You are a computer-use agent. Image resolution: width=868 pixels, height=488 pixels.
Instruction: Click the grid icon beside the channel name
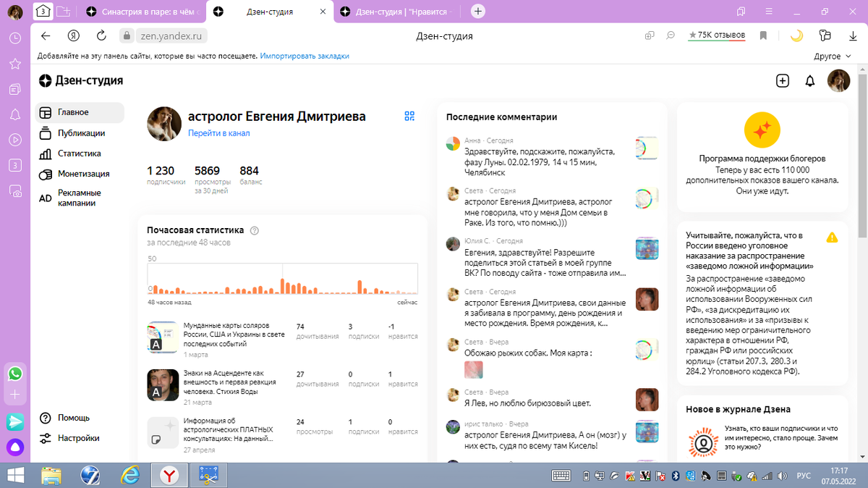coord(409,115)
